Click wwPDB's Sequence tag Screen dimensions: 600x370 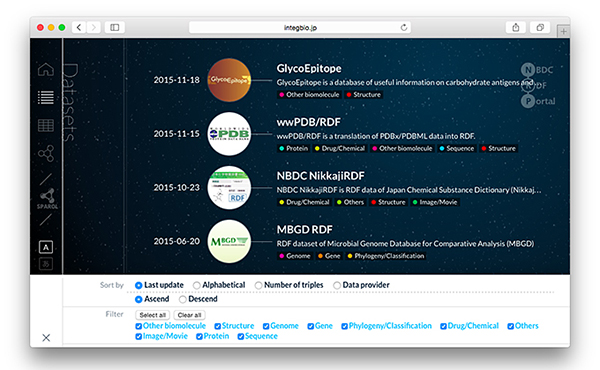[457, 148]
